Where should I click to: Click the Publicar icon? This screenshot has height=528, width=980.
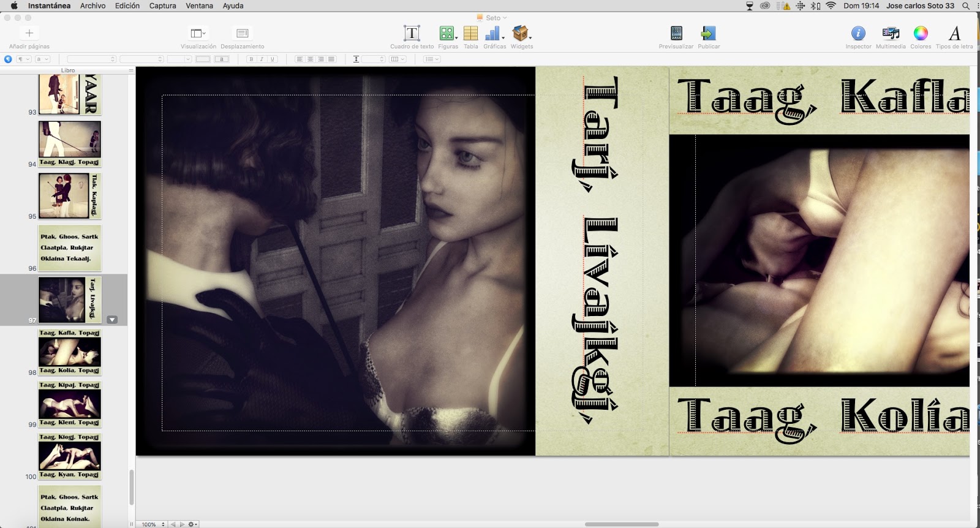tap(709, 33)
